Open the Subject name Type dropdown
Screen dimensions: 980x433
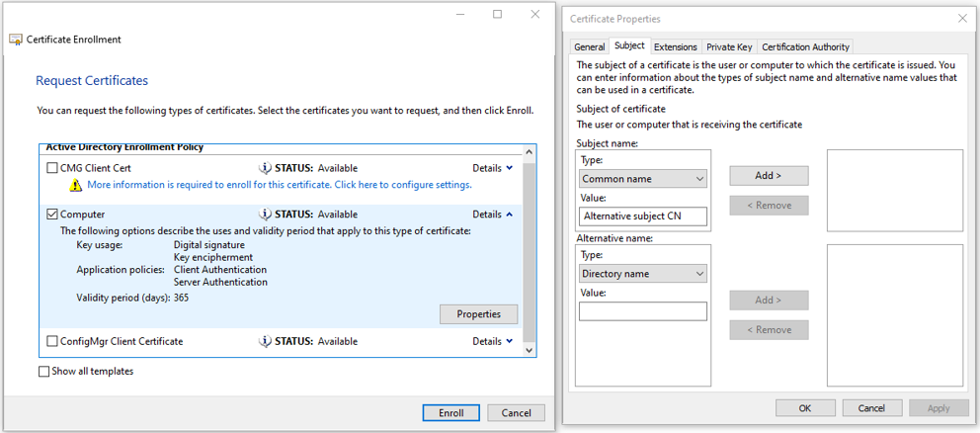643,179
